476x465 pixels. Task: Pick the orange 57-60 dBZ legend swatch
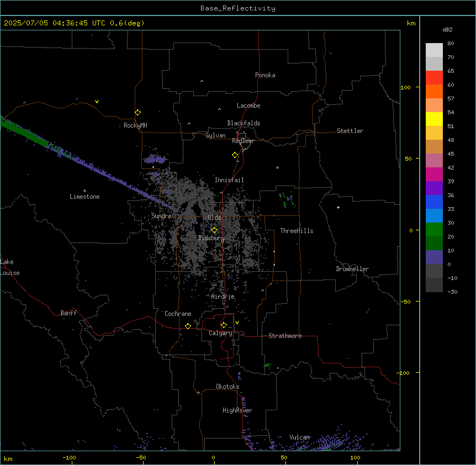point(434,91)
